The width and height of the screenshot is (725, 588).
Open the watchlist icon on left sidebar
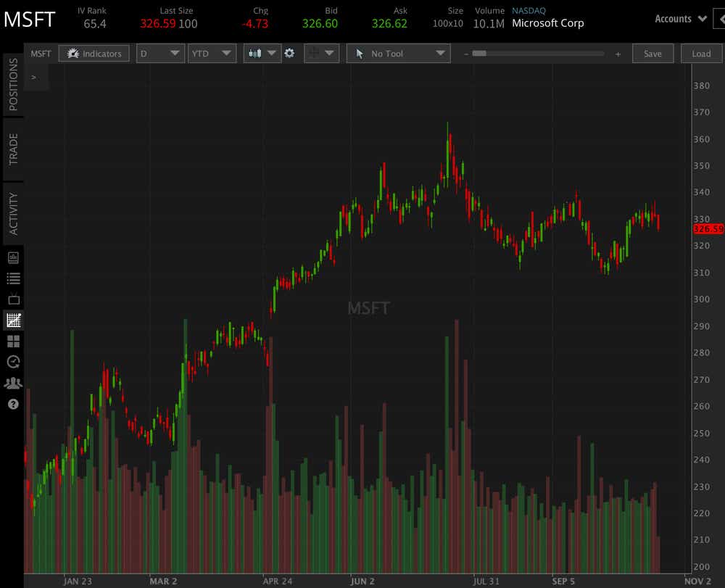(12, 277)
